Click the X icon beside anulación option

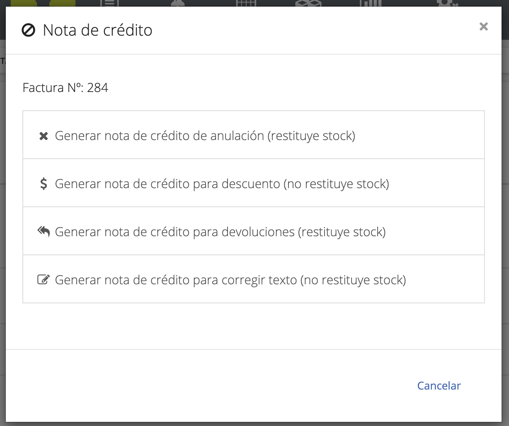coord(43,136)
